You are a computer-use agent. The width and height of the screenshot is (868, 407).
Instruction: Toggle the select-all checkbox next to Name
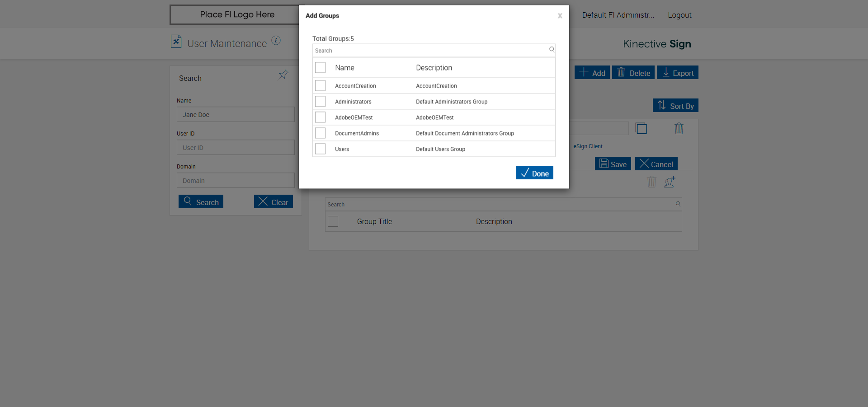coord(321,68)
